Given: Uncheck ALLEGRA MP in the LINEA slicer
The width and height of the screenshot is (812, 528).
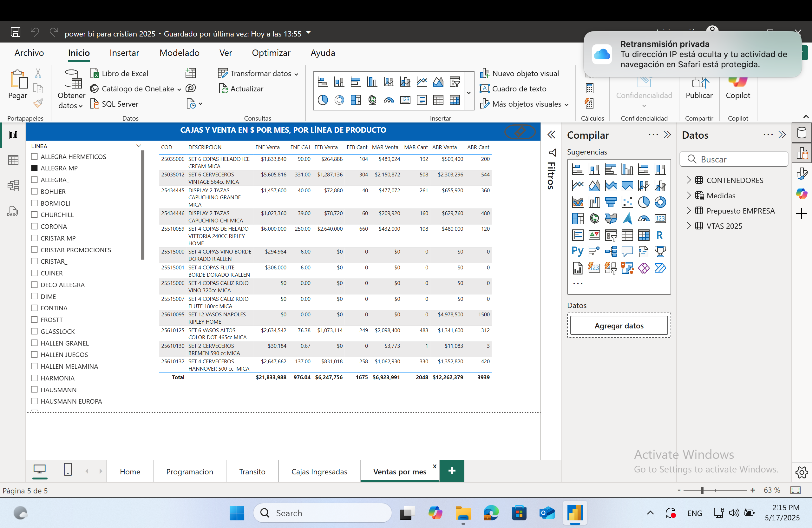Looking at the screenshot, I should tap(34, 168).
